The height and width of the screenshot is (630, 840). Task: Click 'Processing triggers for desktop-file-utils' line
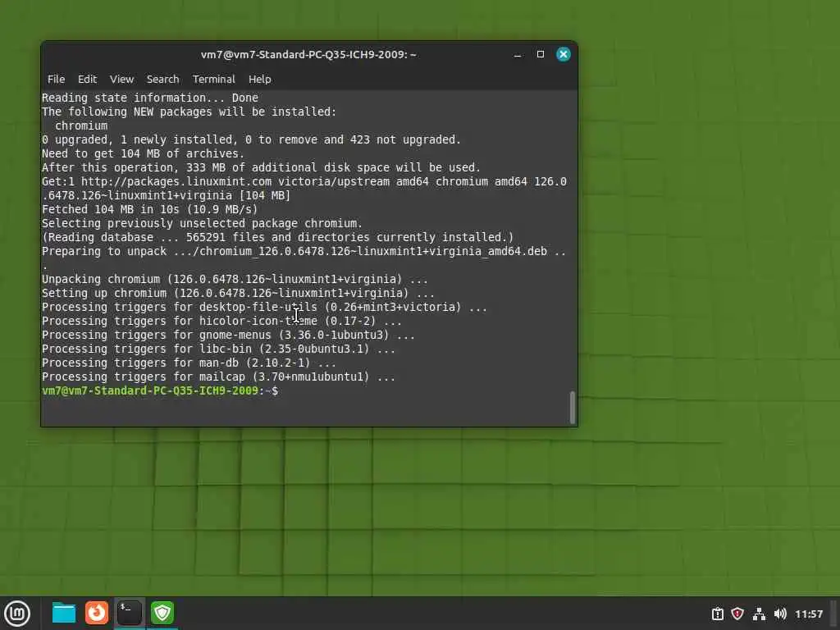pyautogui.click(x=265, y=307)
